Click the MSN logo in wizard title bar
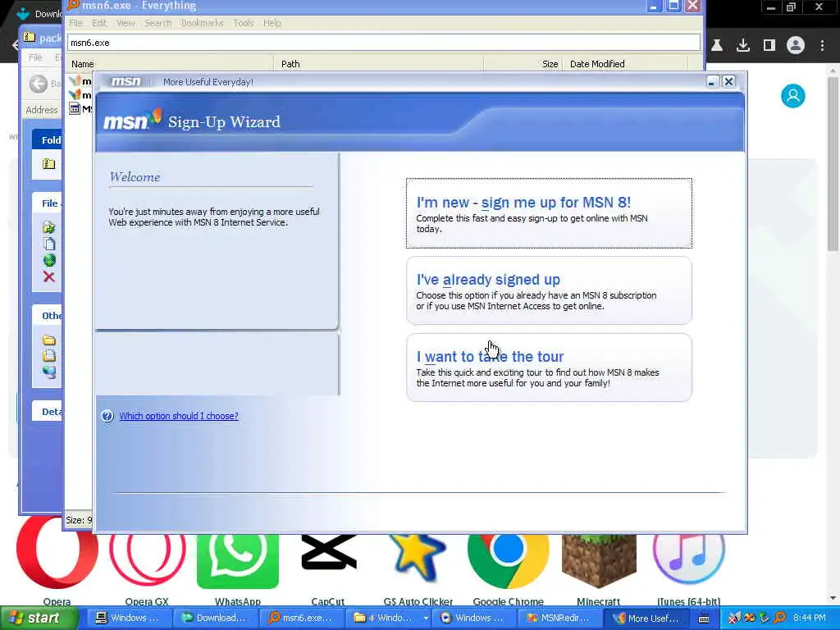This screenshot has width=840, height=630. click(x=126, y=81)
